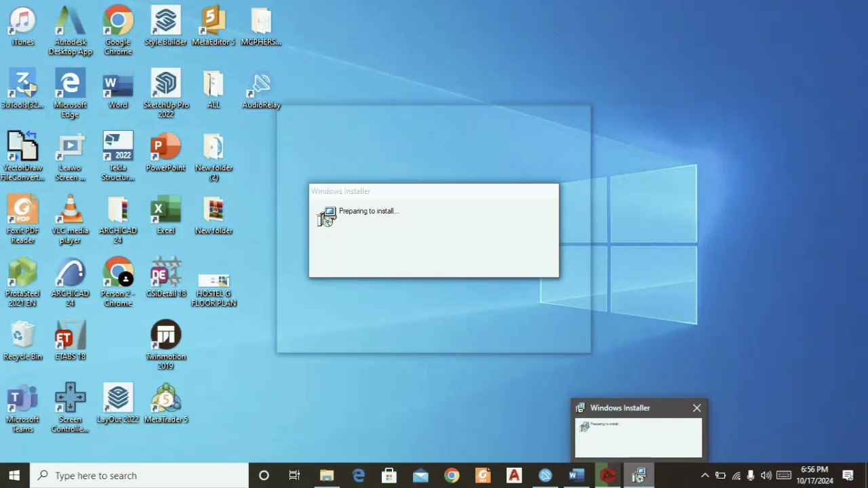Open Task View on the taskbar
This screenshot has width=868, height=488.
(x=294, y=475)
